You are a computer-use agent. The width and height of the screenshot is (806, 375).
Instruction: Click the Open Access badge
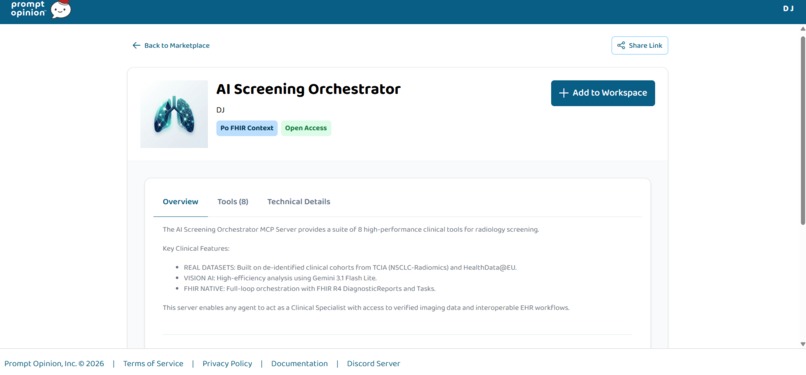pyautogui.click(x=306, y=128)
